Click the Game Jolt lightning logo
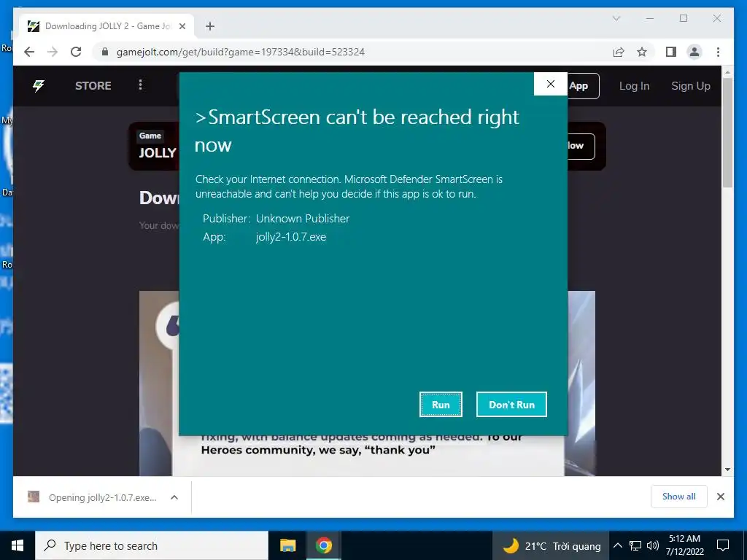Image resolution: width=747 pixels, height=560 pixels. [39, 86]
